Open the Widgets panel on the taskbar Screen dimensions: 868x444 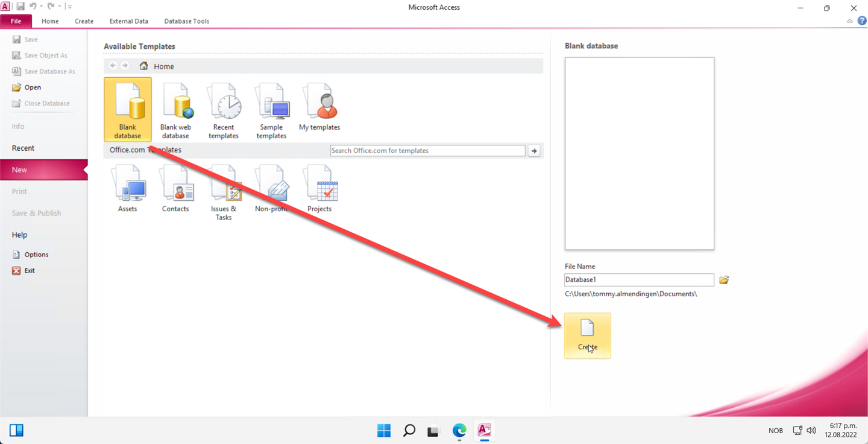click(16, 430)
